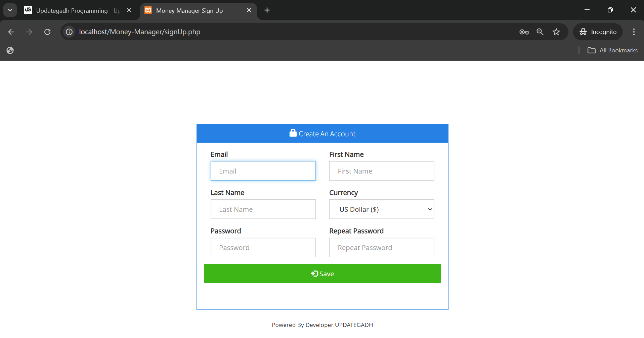
Task: Select the Money Manager Sign Up tab
Action: 189,10
